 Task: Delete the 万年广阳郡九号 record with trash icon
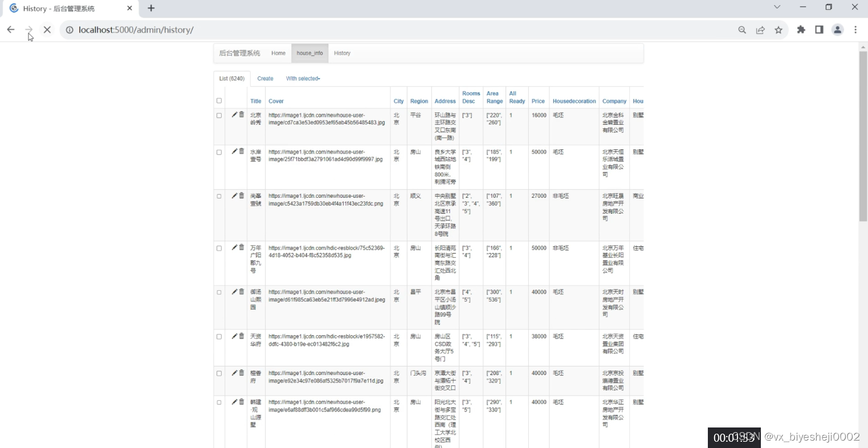pos(242,247)
